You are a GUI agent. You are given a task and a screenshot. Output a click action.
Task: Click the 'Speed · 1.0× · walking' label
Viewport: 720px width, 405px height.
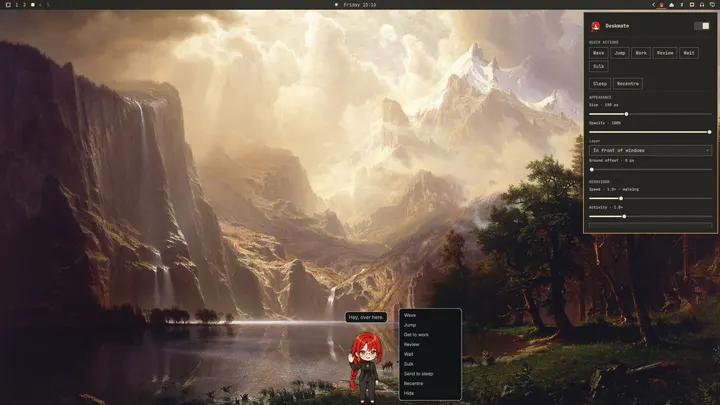tap(614, 189)
